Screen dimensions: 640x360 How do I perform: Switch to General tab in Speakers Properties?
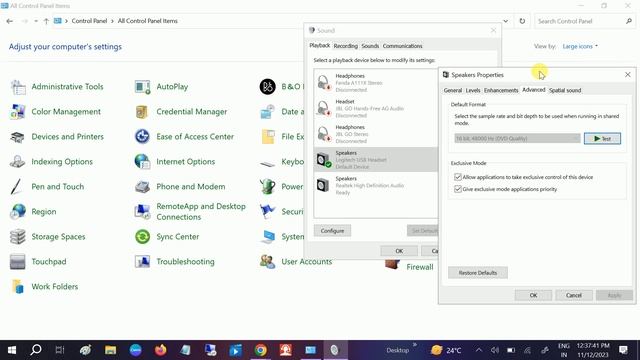tap(453, 90)
